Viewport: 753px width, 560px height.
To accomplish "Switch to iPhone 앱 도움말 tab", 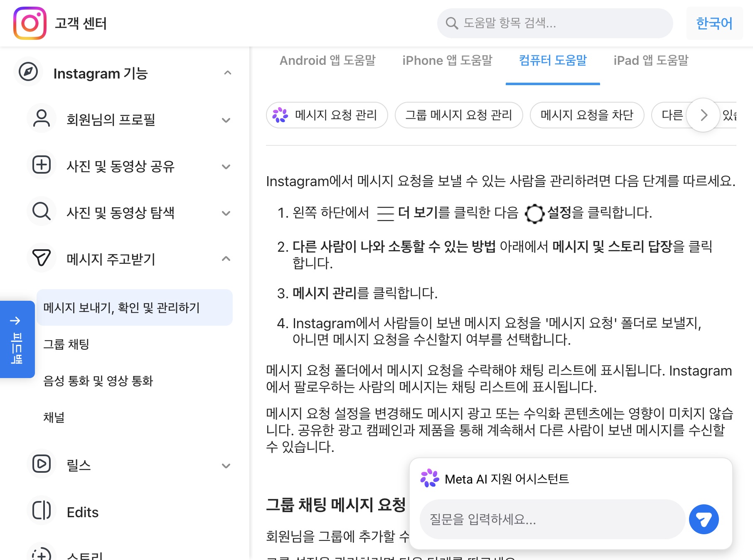I will 447,61.
